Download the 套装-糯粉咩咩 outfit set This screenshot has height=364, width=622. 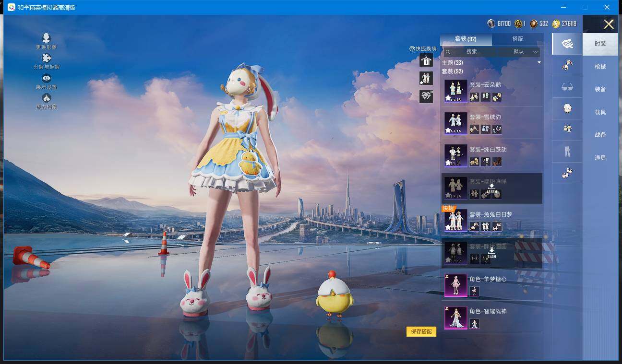coord(491,188)
